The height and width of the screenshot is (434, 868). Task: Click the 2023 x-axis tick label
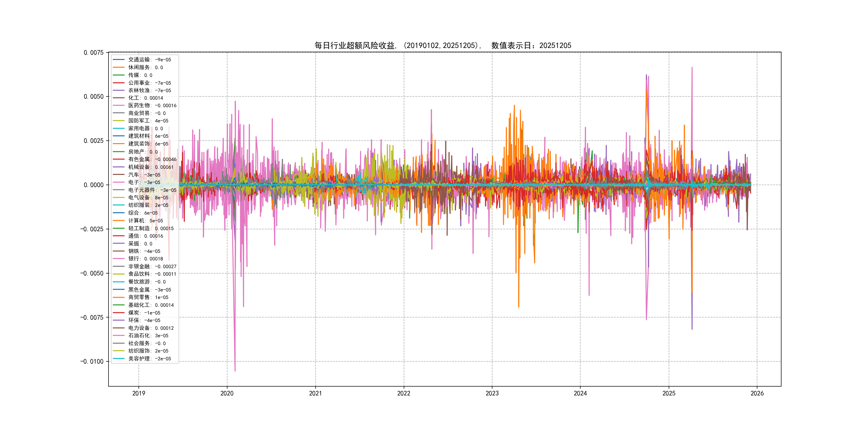[x=492, y=393]
